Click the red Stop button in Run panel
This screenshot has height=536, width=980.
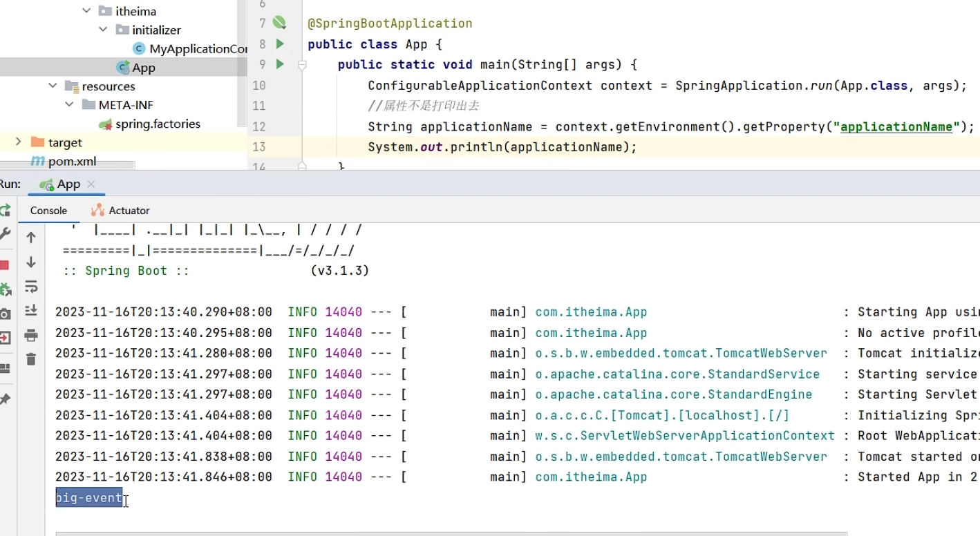(x=4, y=265)
